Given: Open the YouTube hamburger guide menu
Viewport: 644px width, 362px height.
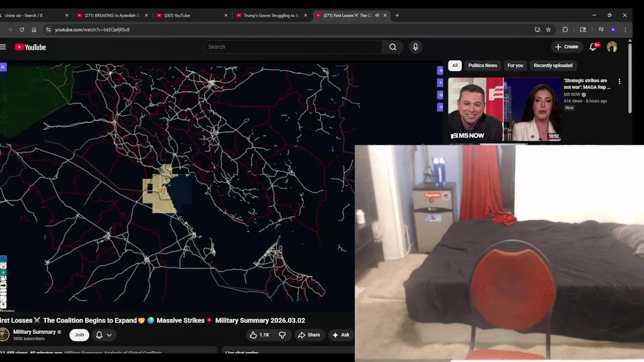Looking at the screenshot, I should [3, 47].
